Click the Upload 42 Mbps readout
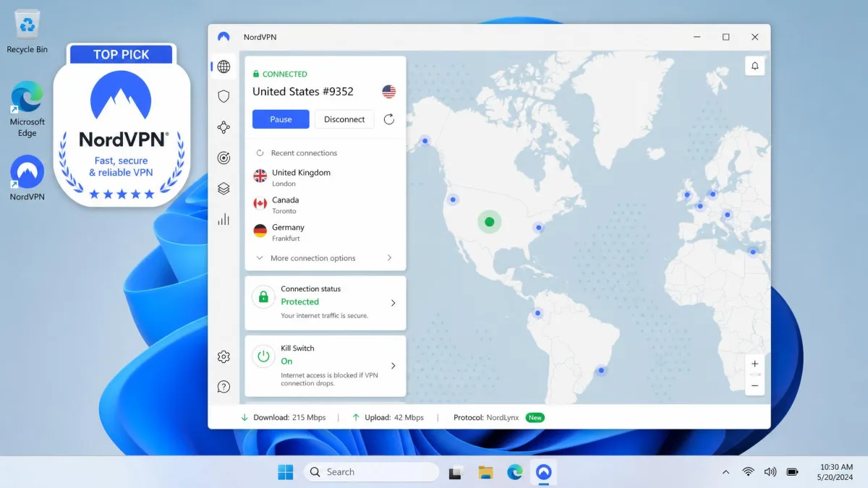This screenshot has width=868, height=488. click(x=388, y=417)
